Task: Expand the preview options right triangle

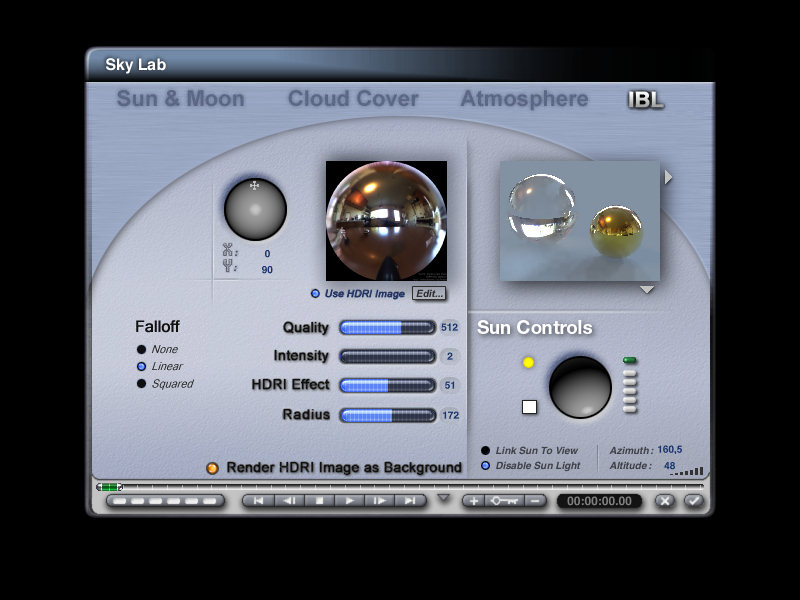Action: pos(668,178)
